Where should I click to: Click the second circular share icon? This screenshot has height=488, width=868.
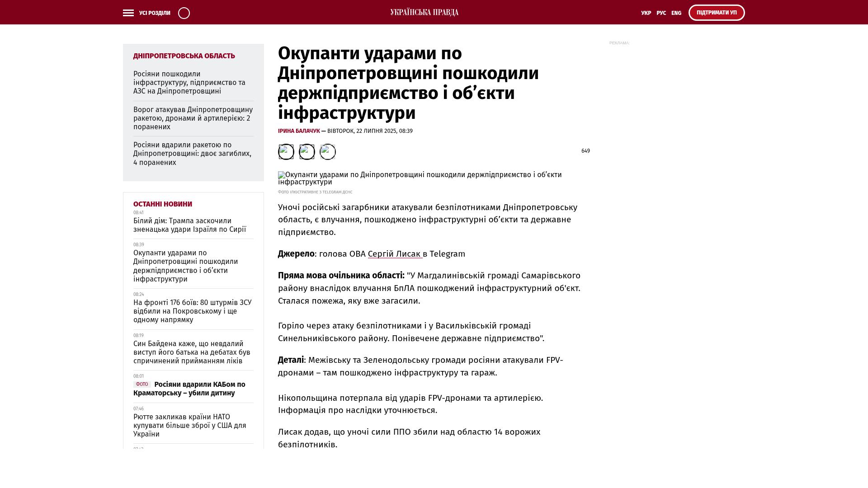[307, 152]
